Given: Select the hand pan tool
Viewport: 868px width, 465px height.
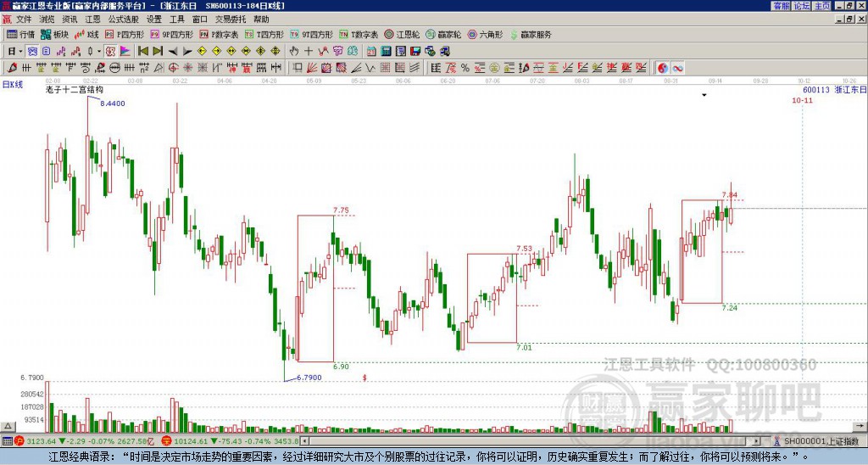Looking at the screenshot, I should [294, 52].
